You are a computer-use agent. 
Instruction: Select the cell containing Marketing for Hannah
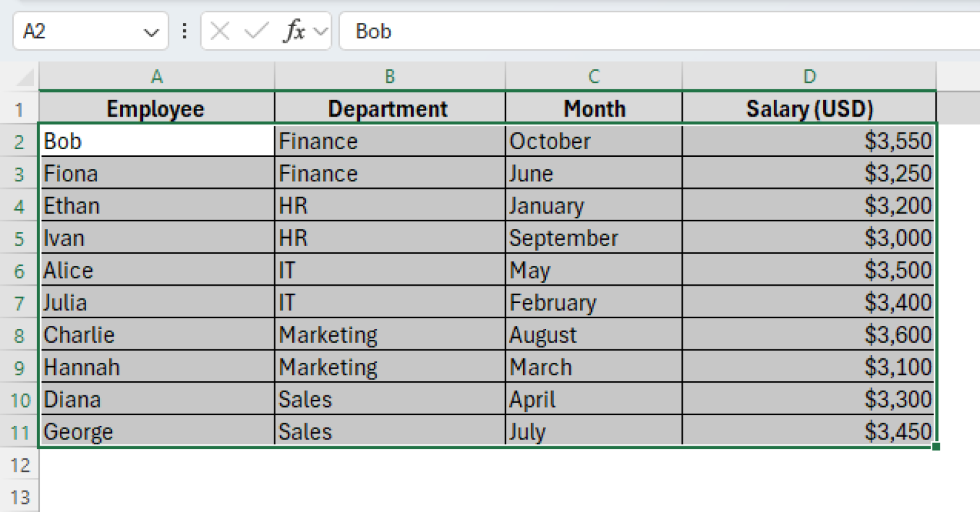(389, 367)
